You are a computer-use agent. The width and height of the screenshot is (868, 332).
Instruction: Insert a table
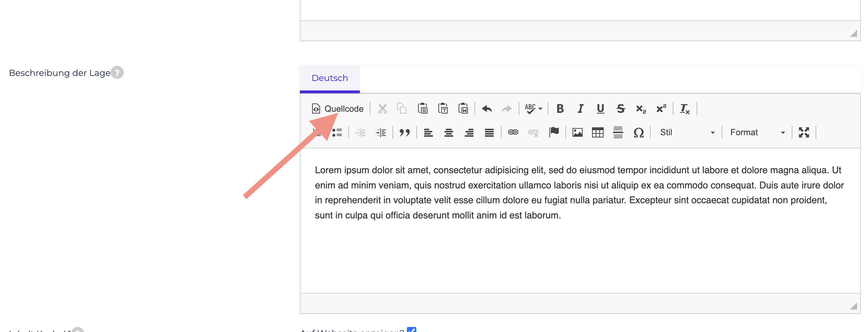click(597, 132)
